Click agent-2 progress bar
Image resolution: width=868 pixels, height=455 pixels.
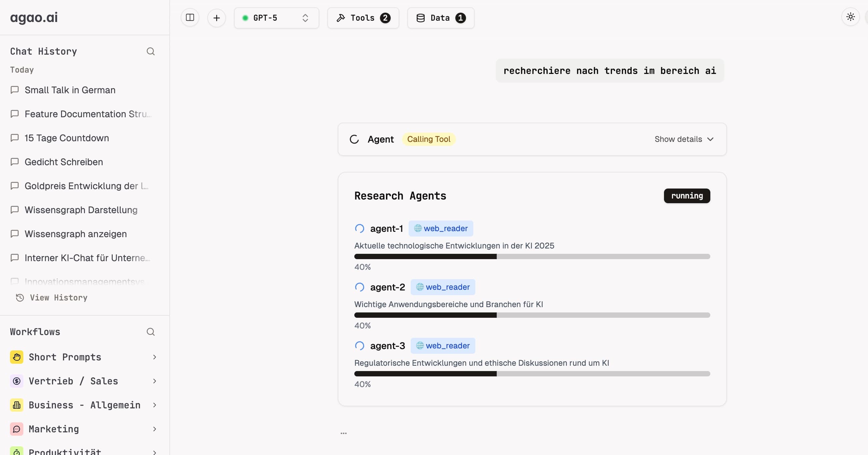pyautogui.click(x=532, y=315)
